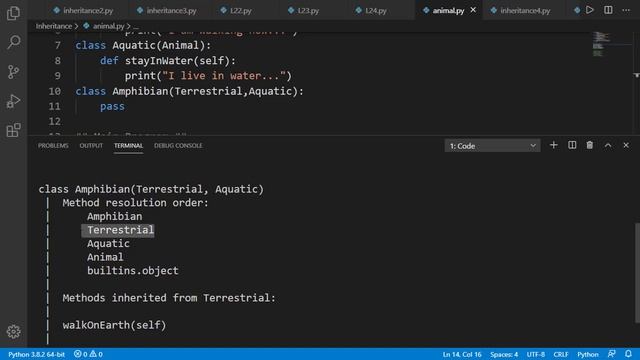Click 'Amphibian' in method resolution order

115,216
